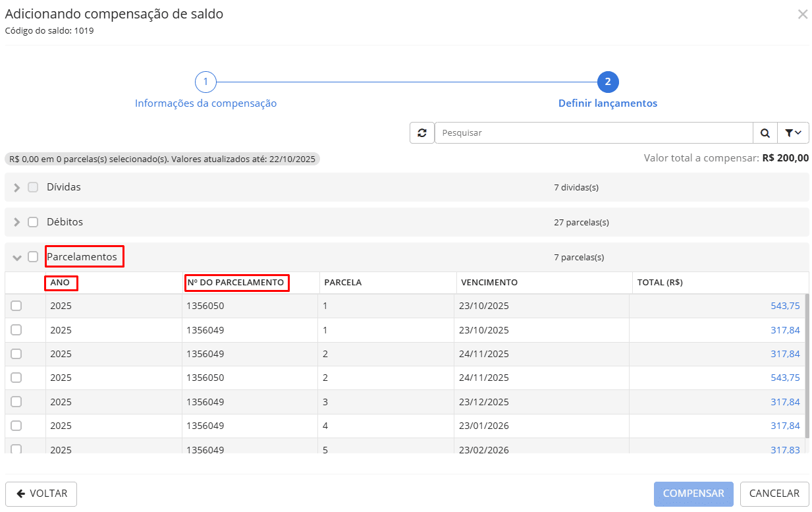Click the step 2 circle indicator
The width and height of the screenshot is (812, 512).
coord(607,82)
